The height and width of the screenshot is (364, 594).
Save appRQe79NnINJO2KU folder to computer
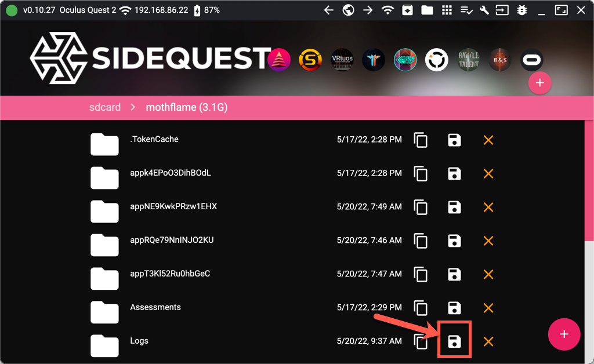pos(454,241)
